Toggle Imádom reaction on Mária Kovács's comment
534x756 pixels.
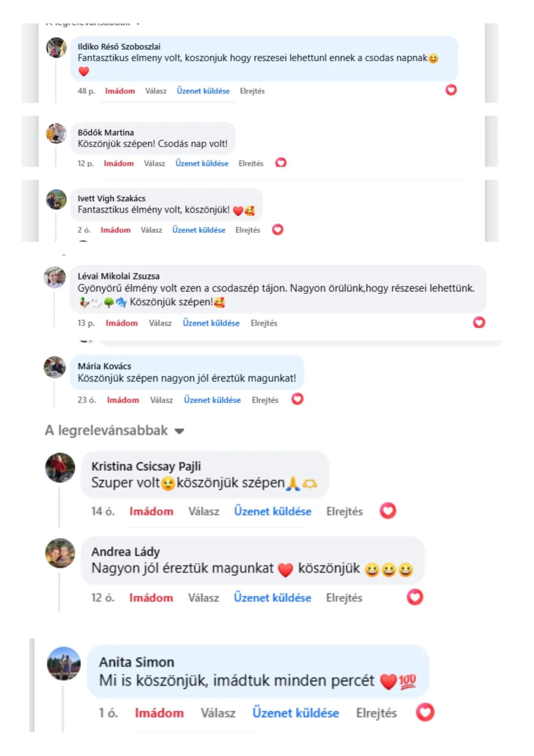[123, 400]
